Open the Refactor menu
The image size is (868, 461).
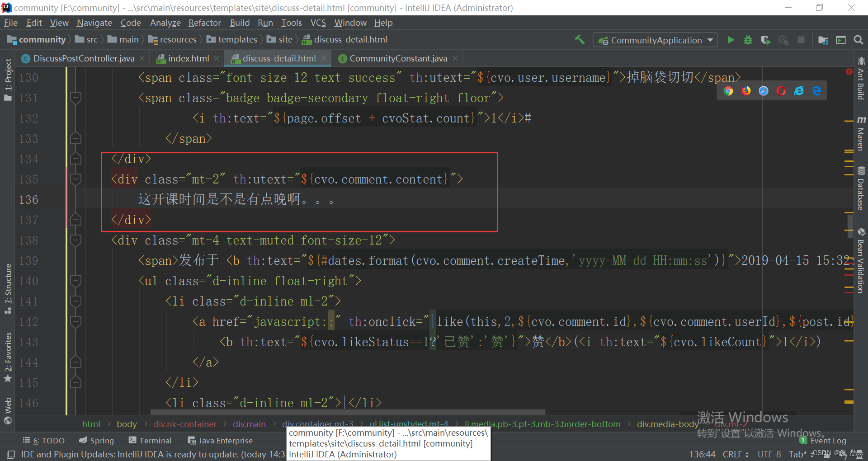(x=204, y=23)
